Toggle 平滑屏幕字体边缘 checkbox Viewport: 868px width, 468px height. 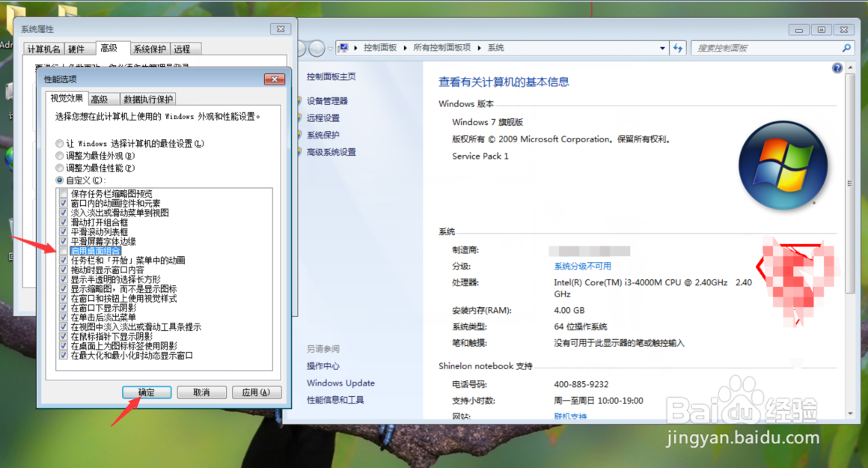(x=64, y=241)
